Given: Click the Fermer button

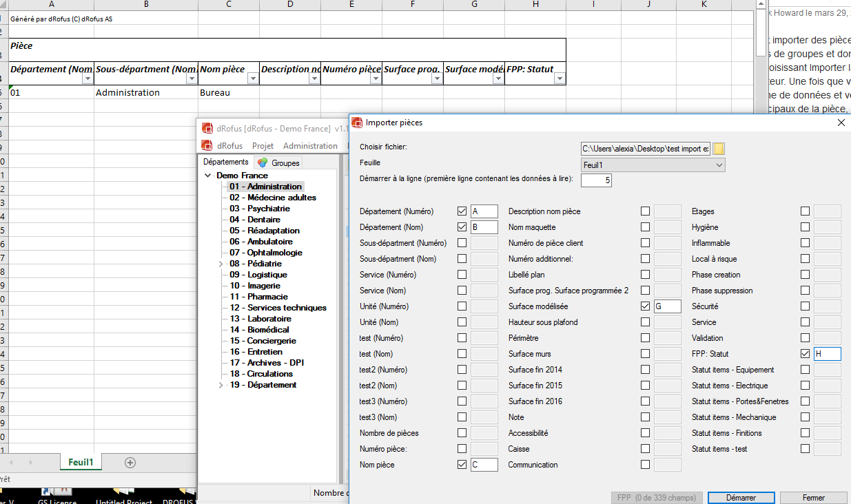Looking at the screenshot, I should click(x=813, y=498).
